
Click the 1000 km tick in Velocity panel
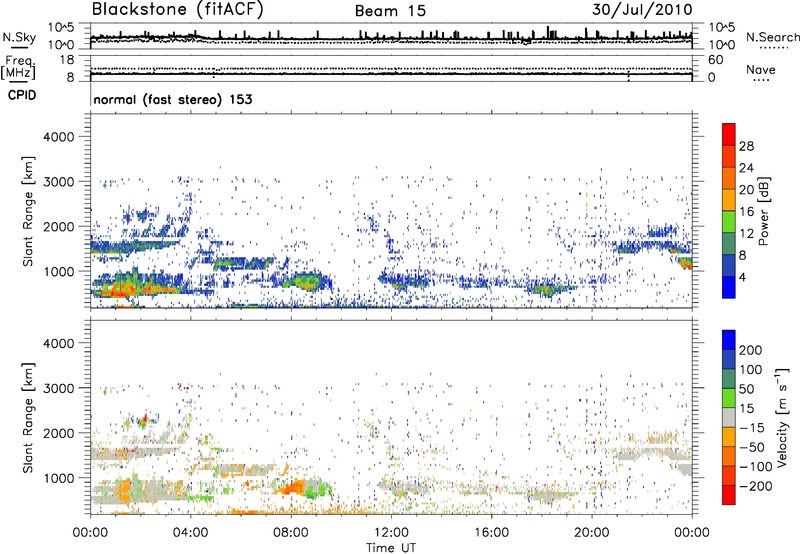coord(58,478)
